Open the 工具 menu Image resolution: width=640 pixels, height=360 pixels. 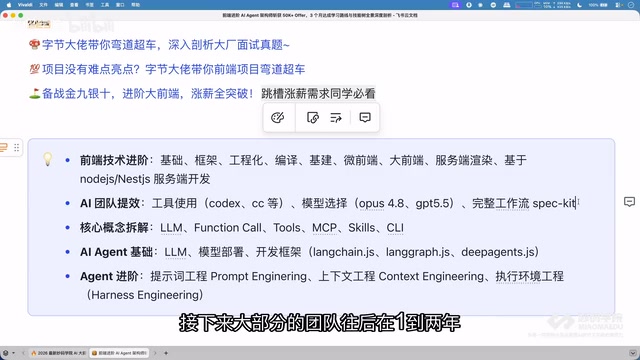coord(105,5)
